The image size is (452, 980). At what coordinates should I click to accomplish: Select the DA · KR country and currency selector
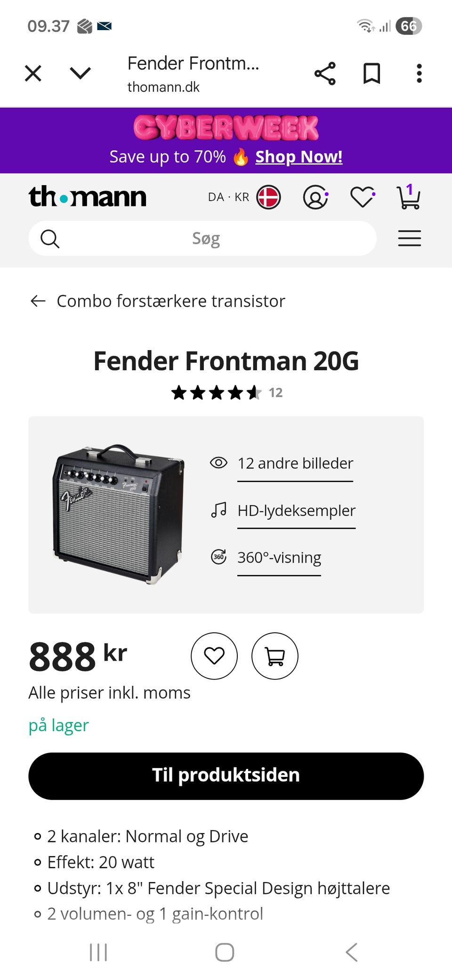point(244,197)
